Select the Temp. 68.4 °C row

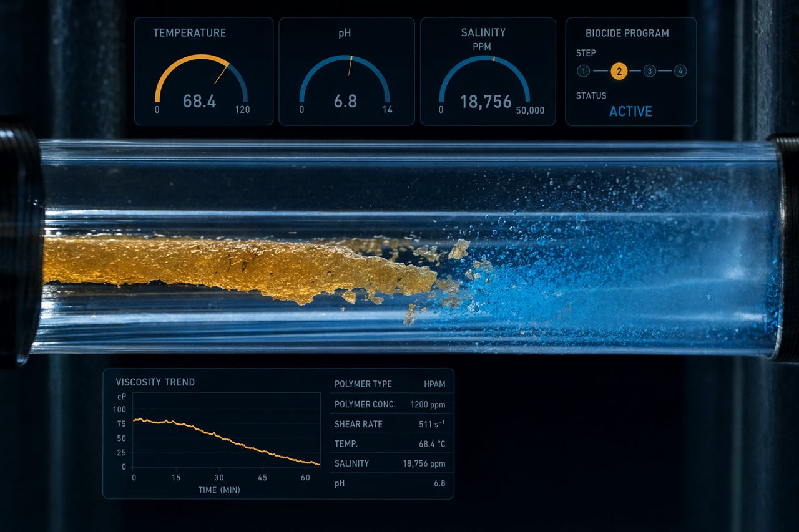[x=390, y=443]
